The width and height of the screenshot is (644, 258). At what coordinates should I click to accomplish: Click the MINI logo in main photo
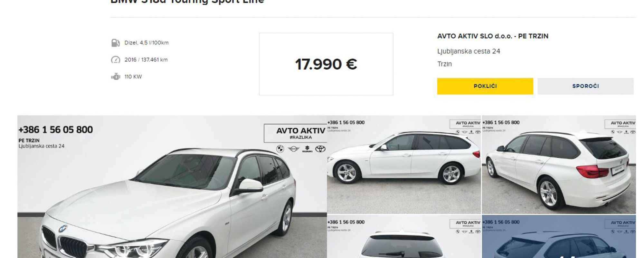293,149
